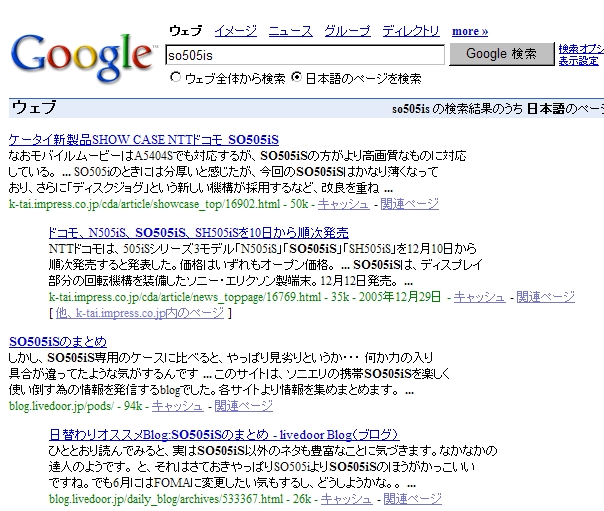The height and width of the screenshot is (511, 604).
Task: Open the グループ tab
Action: pyautogui.click(x=347, y=31)
